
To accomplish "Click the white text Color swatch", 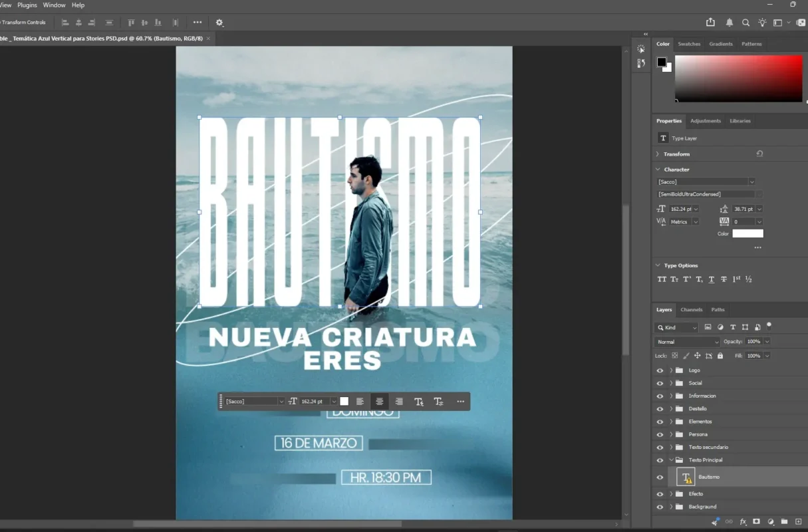I will tap(747, 233).
